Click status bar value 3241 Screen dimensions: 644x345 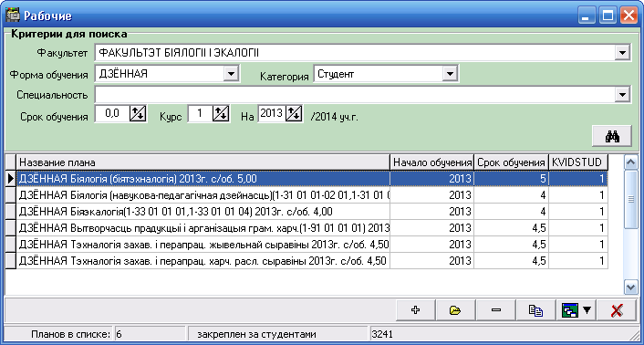click(381, 334)
